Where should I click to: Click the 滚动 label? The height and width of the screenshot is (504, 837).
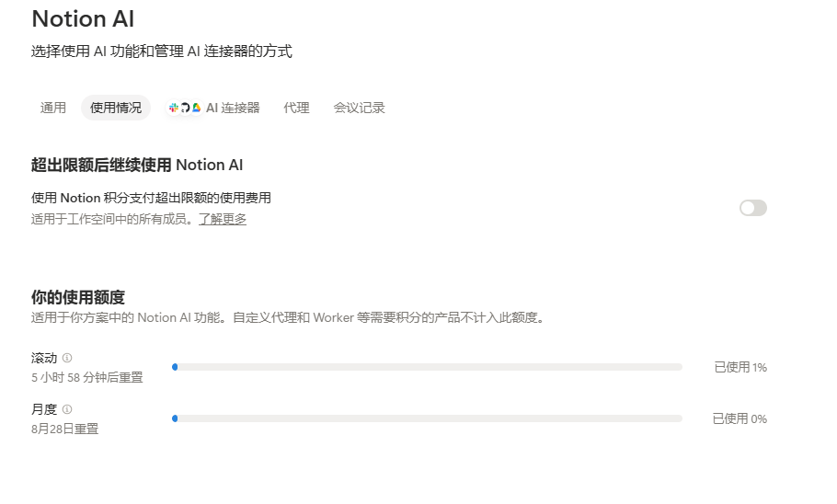point(44,358)
